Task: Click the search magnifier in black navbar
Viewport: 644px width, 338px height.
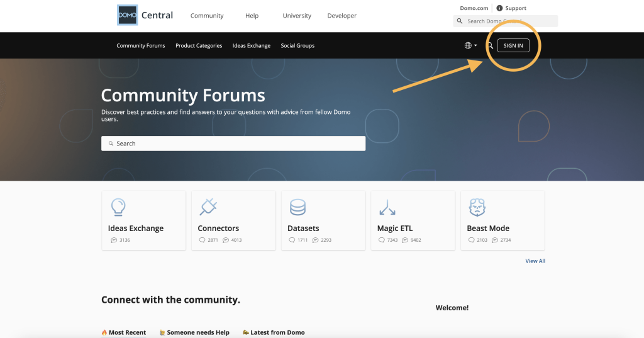Action: [490, 45]
